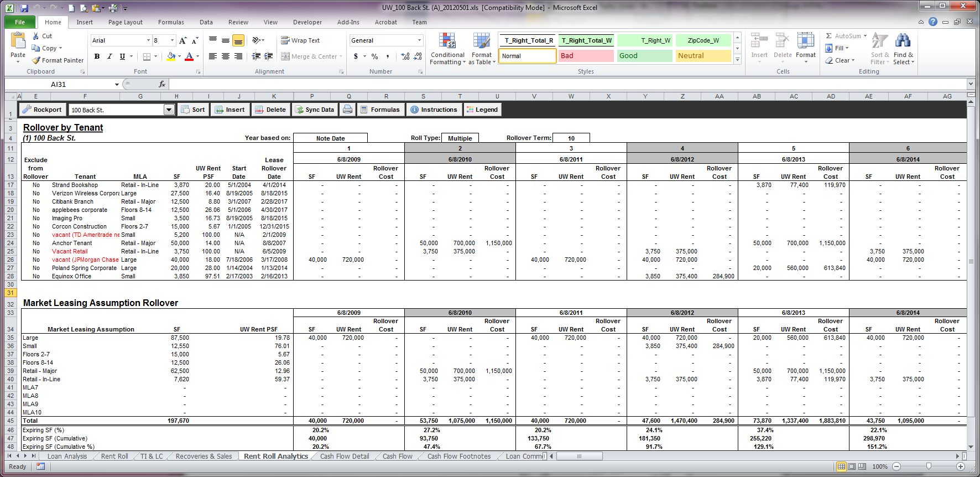Select the Good cell style swatch
The image size is (980, 477).
click(x=644, y=56)
